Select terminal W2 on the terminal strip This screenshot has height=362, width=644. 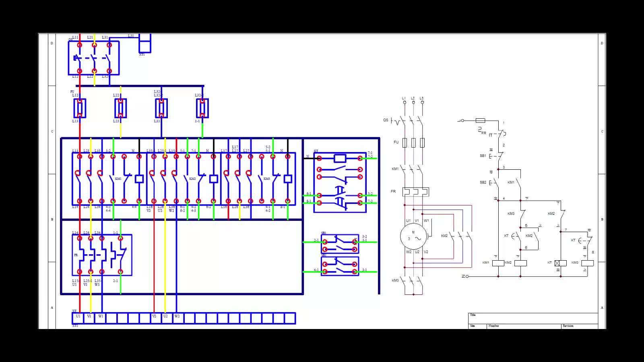(177, 318)
